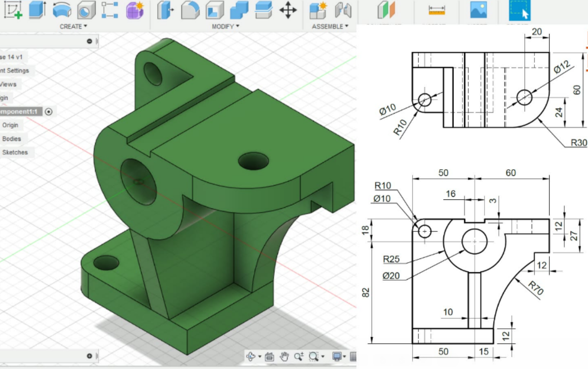Viewport: 588px width, 369px height.
Task: Click the Grid and Snaps icon
Action: [353, 357]
